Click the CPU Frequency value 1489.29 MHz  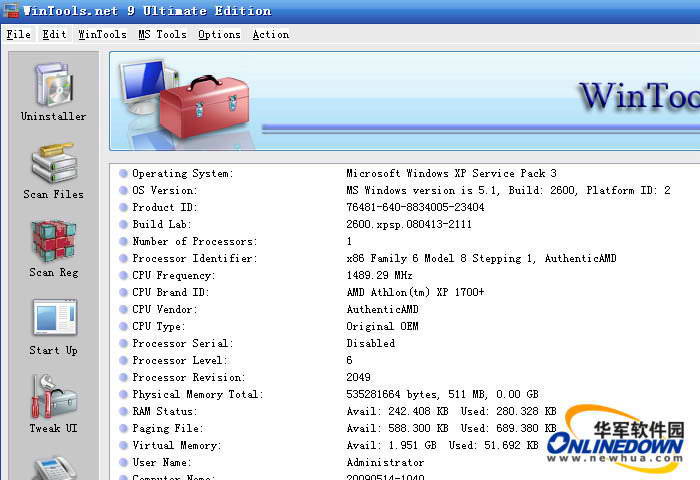[x=379, y=275]
